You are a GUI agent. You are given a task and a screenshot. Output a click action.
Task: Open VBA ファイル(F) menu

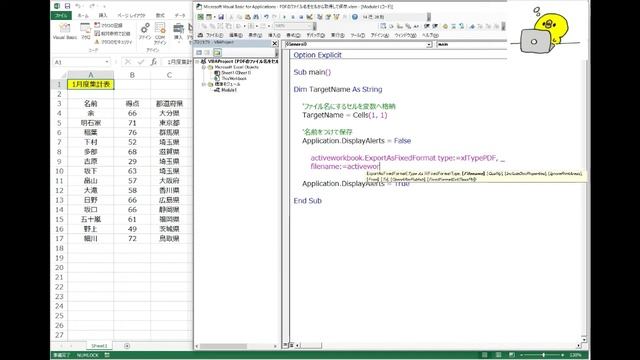(x=214, y=36)
